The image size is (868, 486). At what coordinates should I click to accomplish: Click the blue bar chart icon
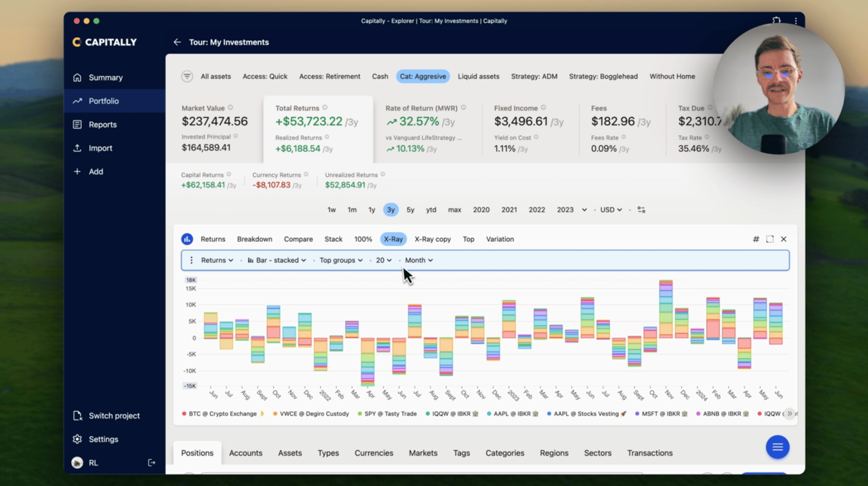[187, 239]
